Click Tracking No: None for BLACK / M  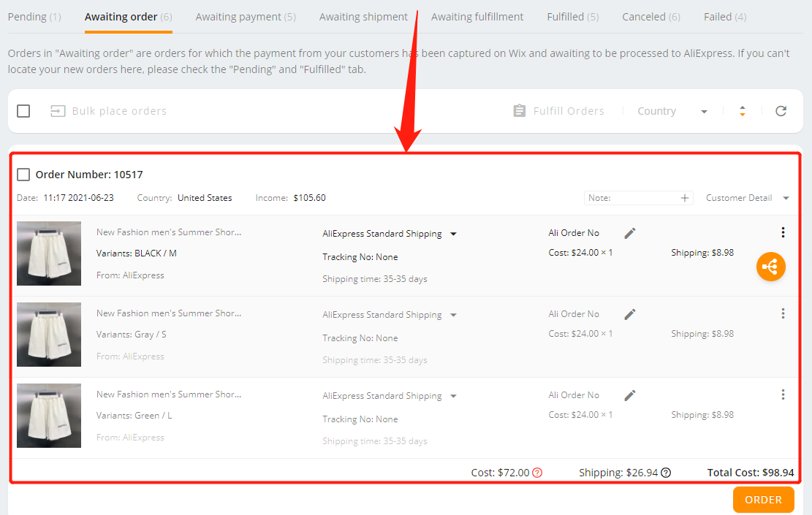360,256
